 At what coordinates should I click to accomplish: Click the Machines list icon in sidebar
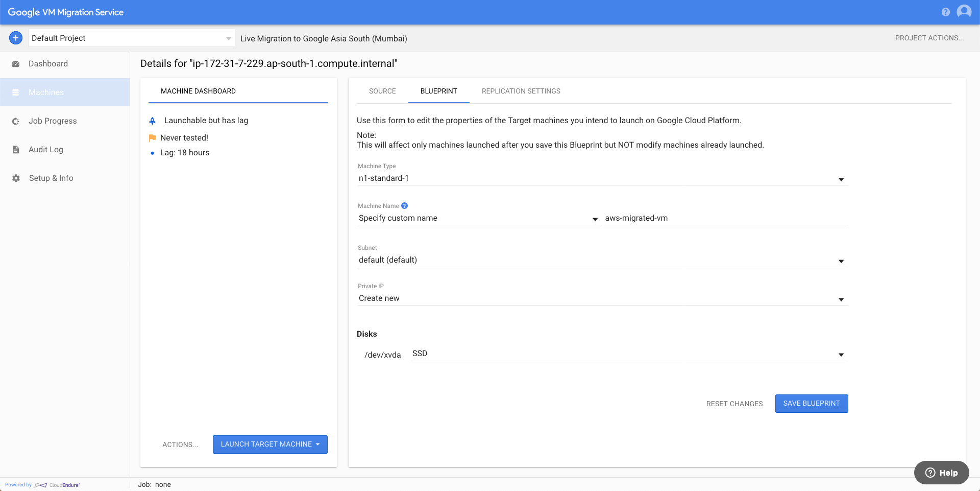(16, 92)
